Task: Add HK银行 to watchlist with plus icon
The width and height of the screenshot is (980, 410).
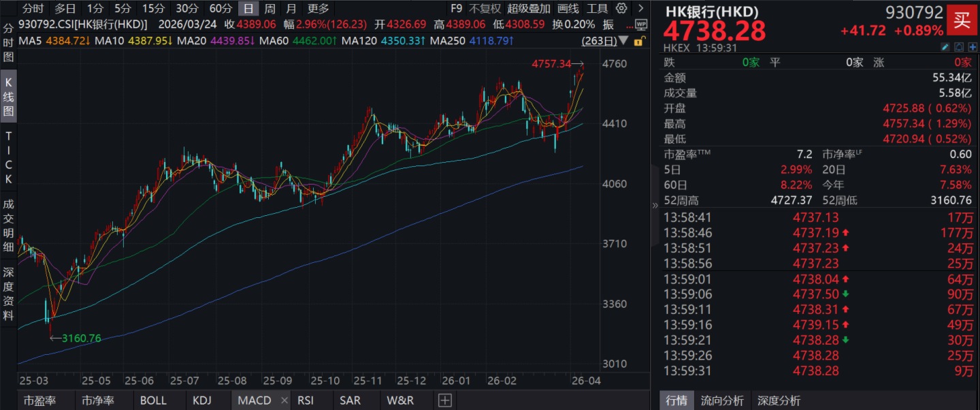Action: [x=972, y=47]
